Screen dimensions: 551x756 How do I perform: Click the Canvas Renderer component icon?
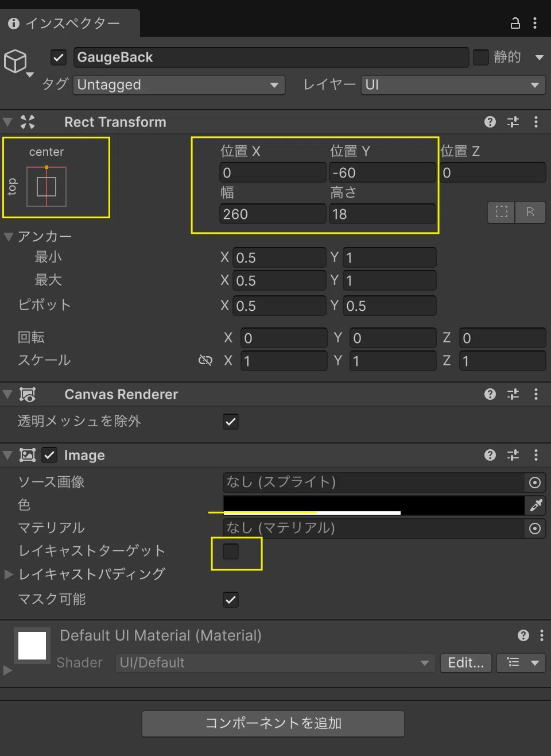[x=28, y=394]
